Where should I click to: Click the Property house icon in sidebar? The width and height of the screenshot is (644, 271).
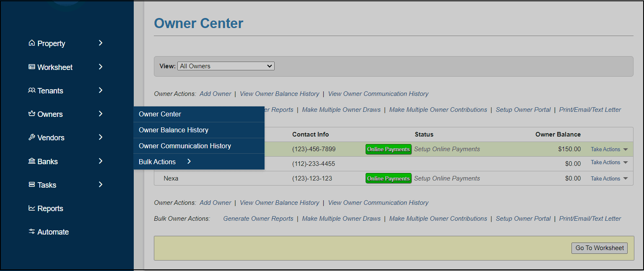coord(31,43)
